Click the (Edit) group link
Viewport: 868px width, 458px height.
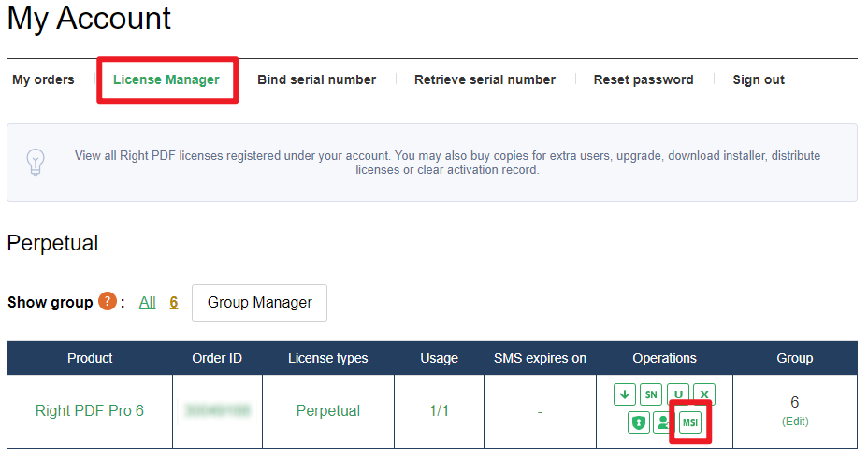click(x=795, y=422)
